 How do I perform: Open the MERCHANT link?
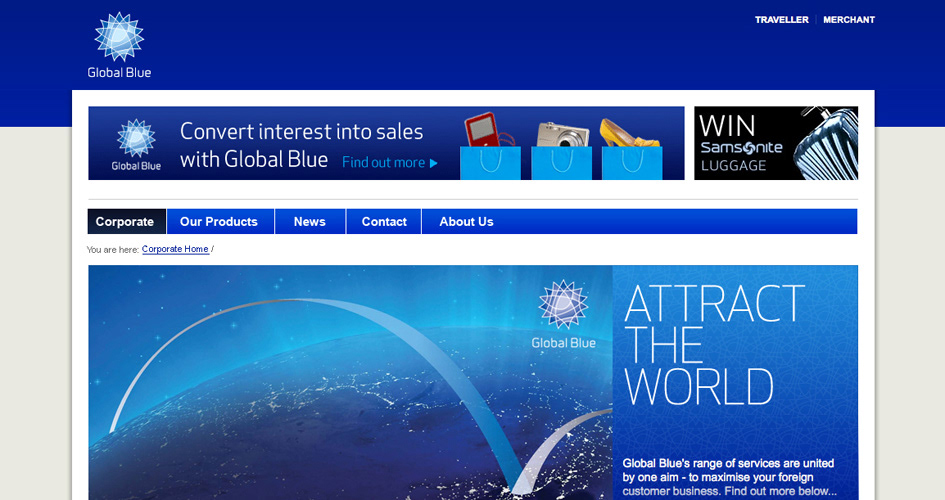pos(849,20)
